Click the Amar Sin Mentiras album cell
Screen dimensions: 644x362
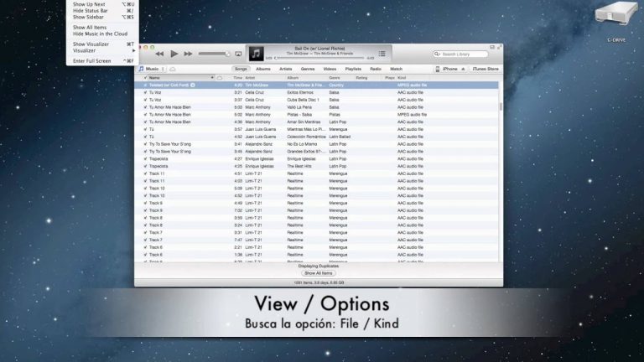click(x=304, y=122)
